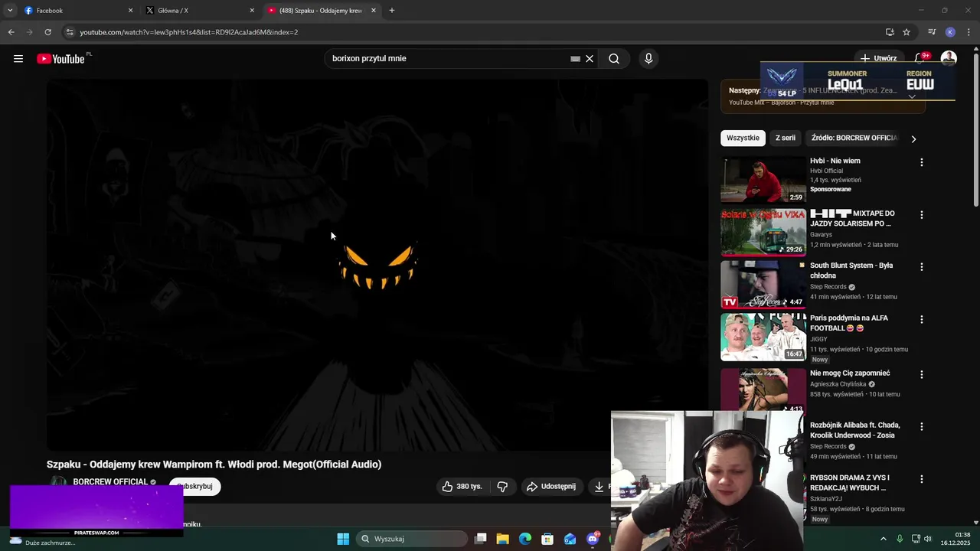Focus the YouTube search input field
980x551 pixels.
pos(448,59)
